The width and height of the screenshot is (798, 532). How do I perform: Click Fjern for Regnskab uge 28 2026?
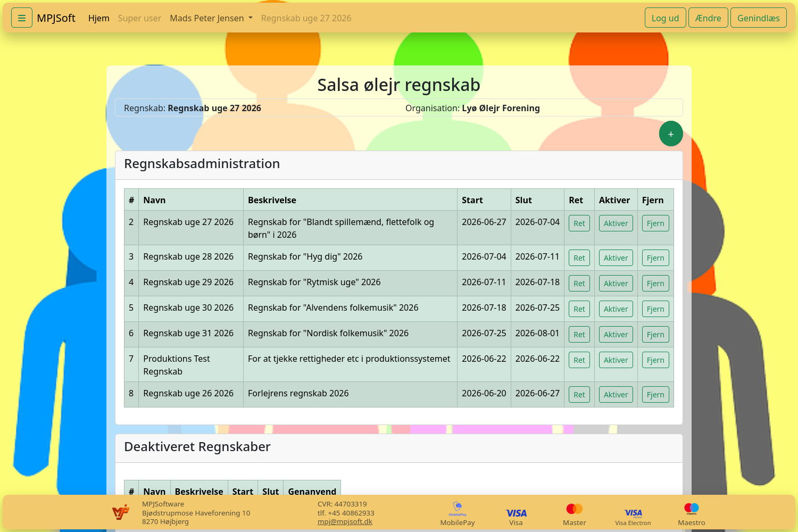pyautogui.click(x=655, y=258)
